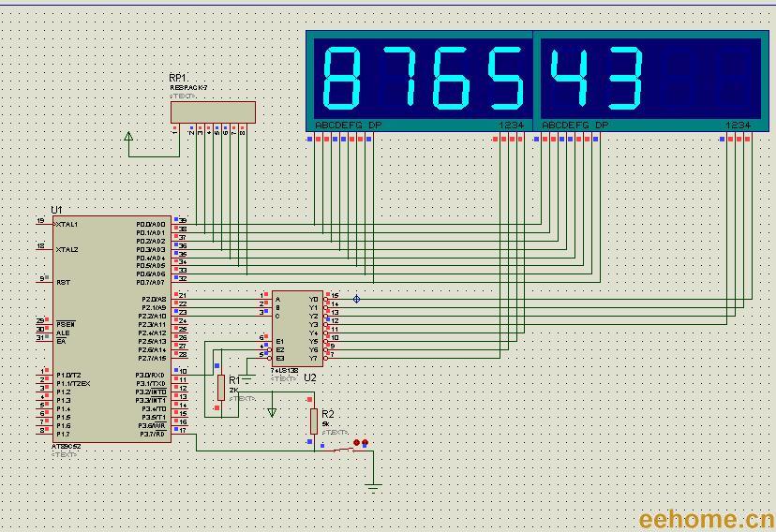Click the power terminal arrow near RP1
The image size is (776, 532).
[x=128, y=136]
